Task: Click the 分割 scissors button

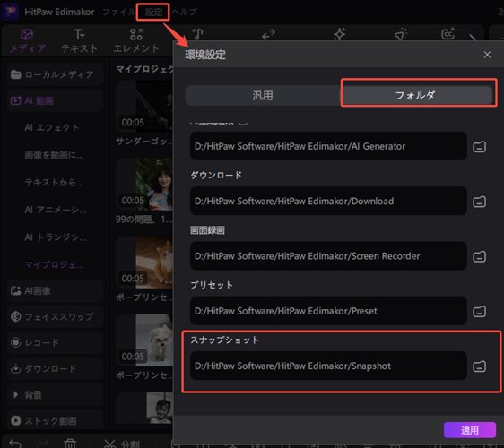Action: (x=122, y=444)
